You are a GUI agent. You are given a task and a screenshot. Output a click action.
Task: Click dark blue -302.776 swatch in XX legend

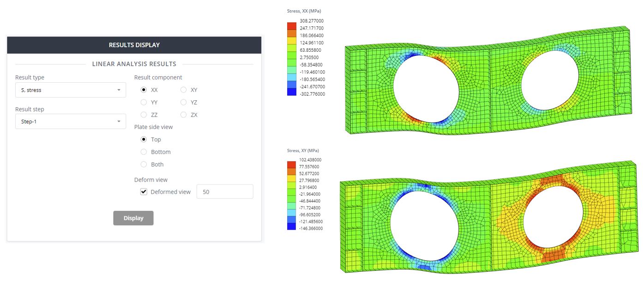291,92
